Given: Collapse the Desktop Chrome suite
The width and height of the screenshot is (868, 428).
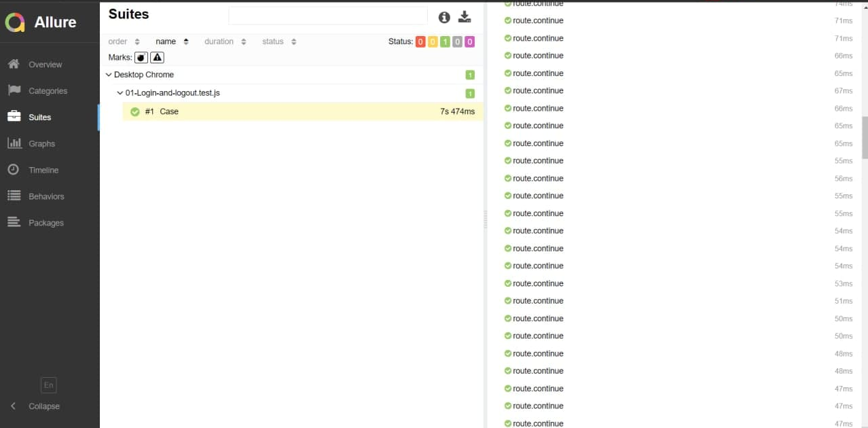Looking at the screenshot, I should point(109,75).
